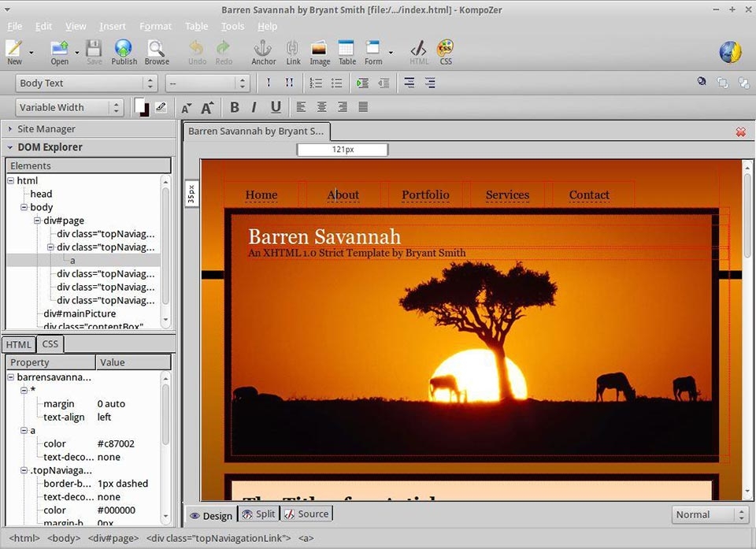Open the Format menu

(155, 26)
